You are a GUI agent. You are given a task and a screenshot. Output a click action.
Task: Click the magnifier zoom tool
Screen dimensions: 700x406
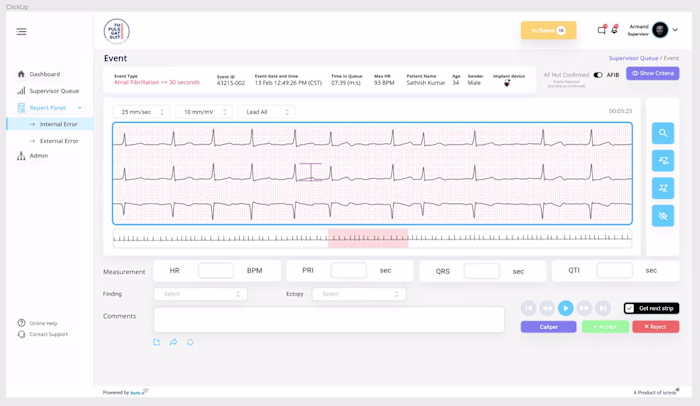click(663, 133)
